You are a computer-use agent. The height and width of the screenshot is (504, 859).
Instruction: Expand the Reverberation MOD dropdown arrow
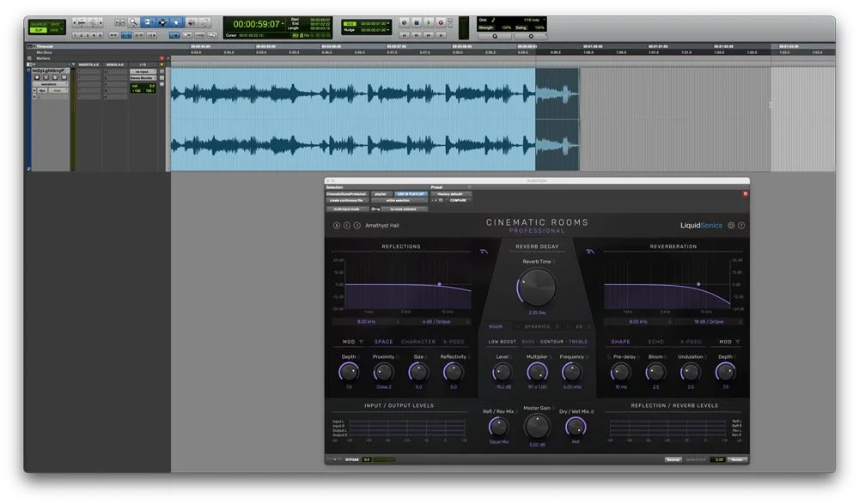(x=737, y=342)
